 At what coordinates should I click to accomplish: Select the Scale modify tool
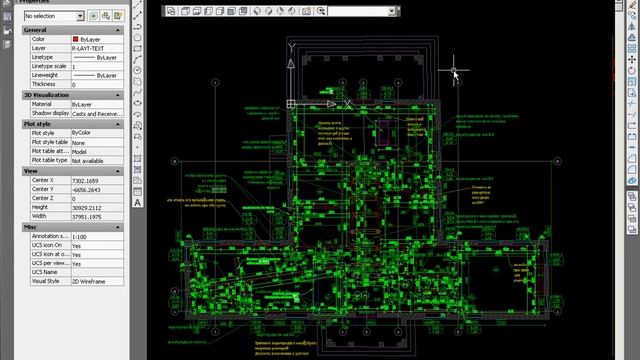[x=632, y=82]
